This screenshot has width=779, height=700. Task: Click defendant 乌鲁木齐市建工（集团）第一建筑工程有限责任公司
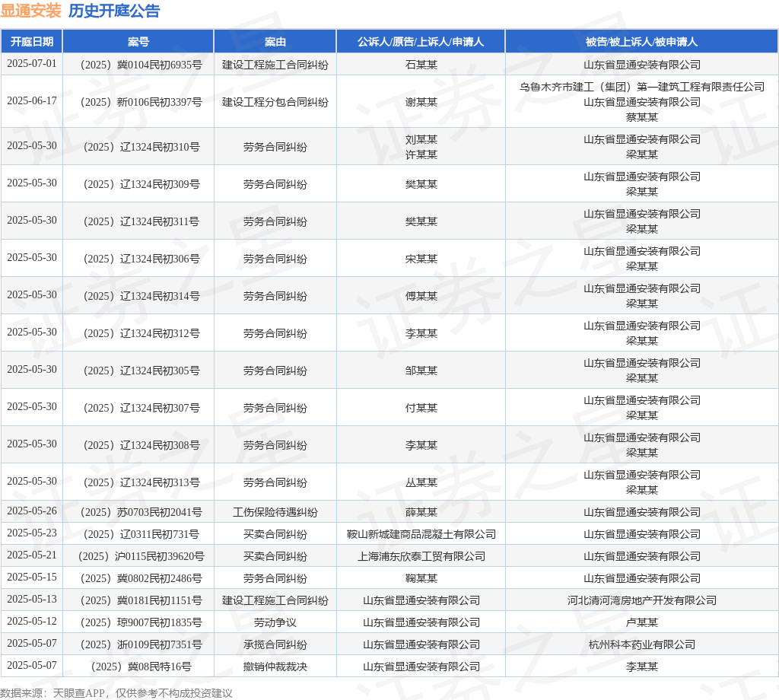coord(642,87)
